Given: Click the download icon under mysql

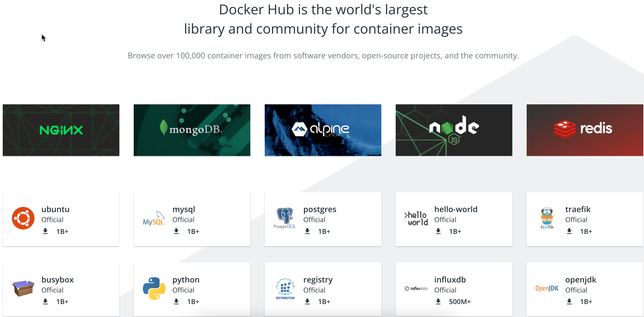Looking at the screenshot, I should [x=176, y=231].
